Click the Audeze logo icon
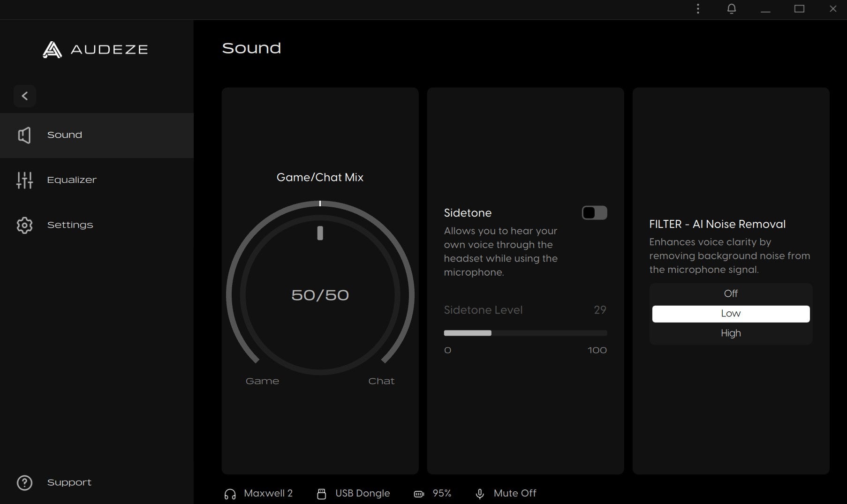 point(52,50)
